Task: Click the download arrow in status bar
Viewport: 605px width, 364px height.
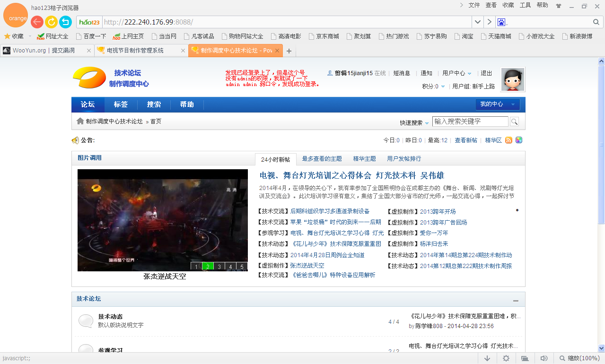Action: pyautogui.click(x=487, y=358)
